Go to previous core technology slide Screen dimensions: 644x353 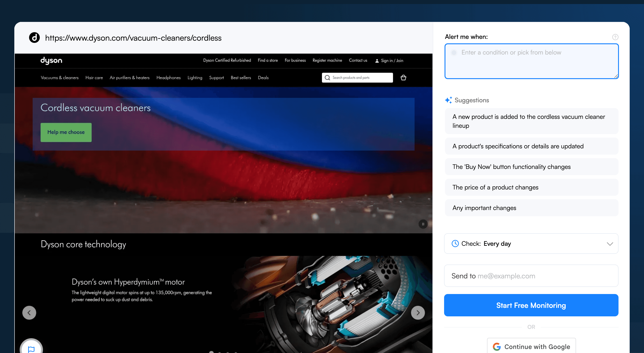coord(29,313)
